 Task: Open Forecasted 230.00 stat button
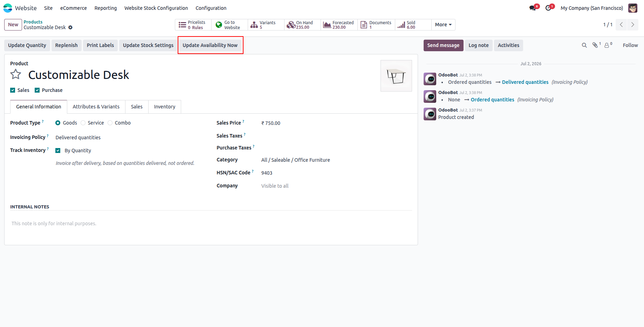(x=339, y=25)
